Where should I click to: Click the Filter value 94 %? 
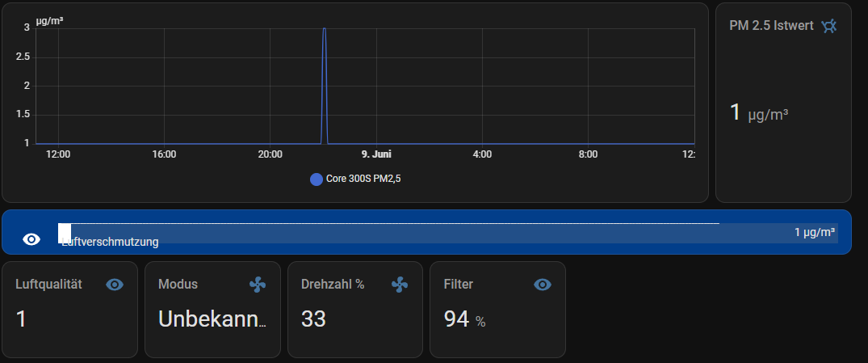tap(464, 320)
